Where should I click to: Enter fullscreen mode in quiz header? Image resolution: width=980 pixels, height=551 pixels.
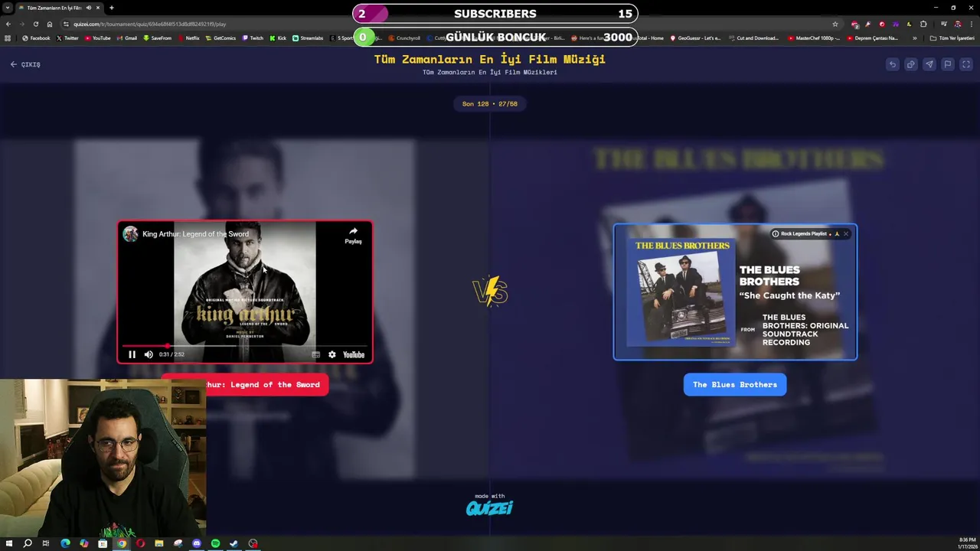966,64
